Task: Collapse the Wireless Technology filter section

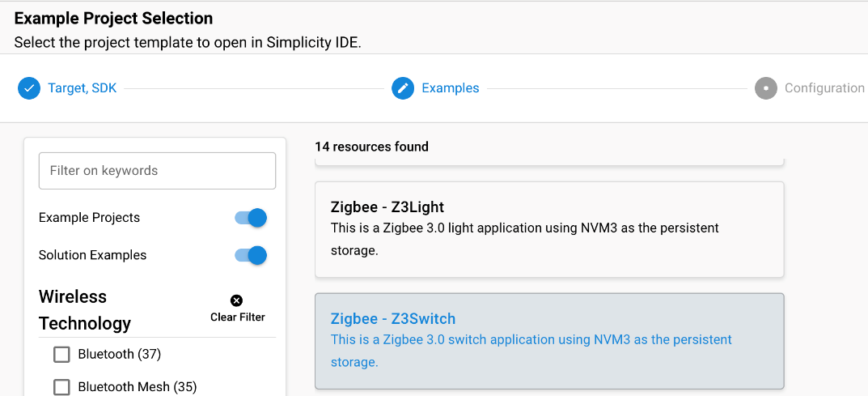Action: [84, 310]
